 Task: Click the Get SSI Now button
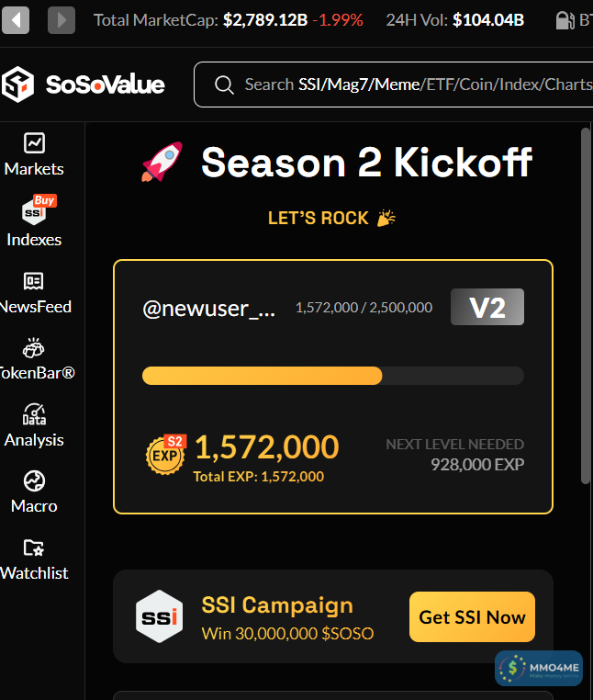point(472,617)
